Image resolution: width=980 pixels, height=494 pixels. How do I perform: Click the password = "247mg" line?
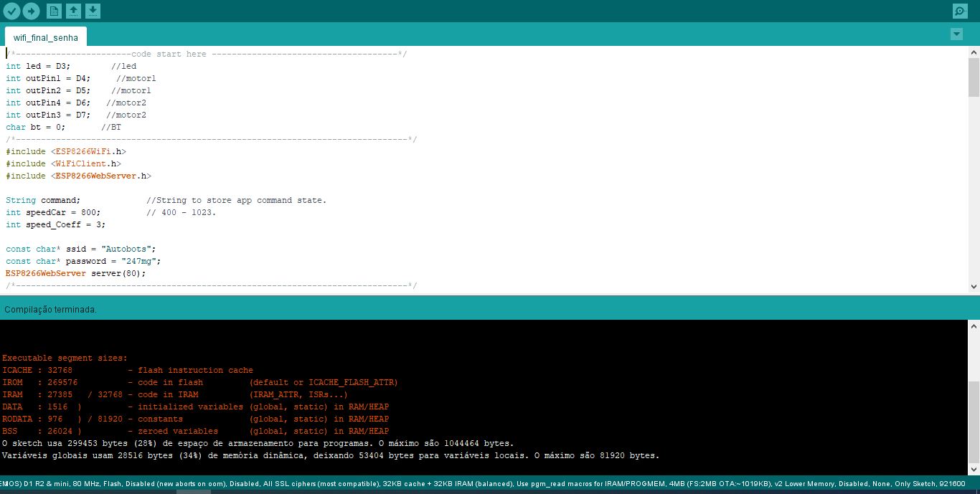(83, 261)
